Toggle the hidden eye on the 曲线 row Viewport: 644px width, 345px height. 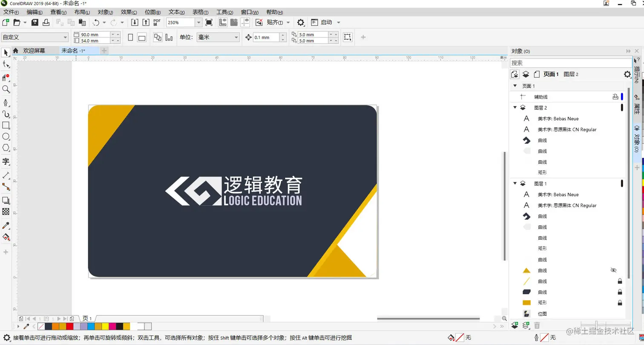pyautogui.click(x=613, y=270)
